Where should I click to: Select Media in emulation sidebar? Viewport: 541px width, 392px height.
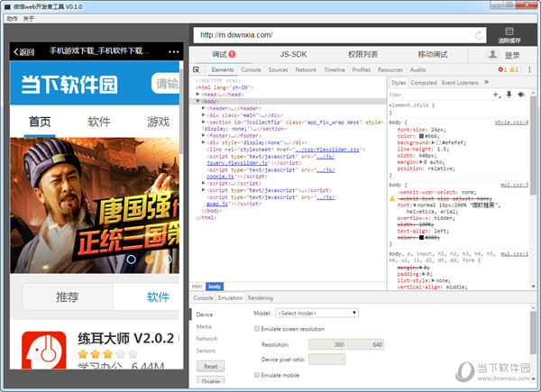pos(204,326)
